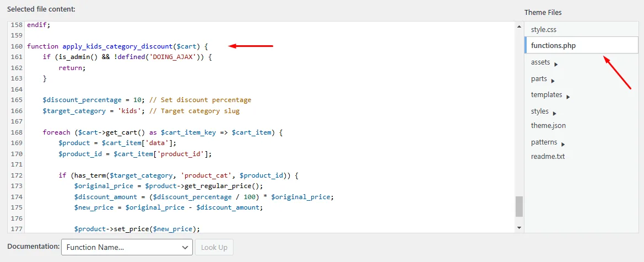Click the is_admin() condition on line 161
The width and height of the screenshot is (644, 262).
coord(127,57)
